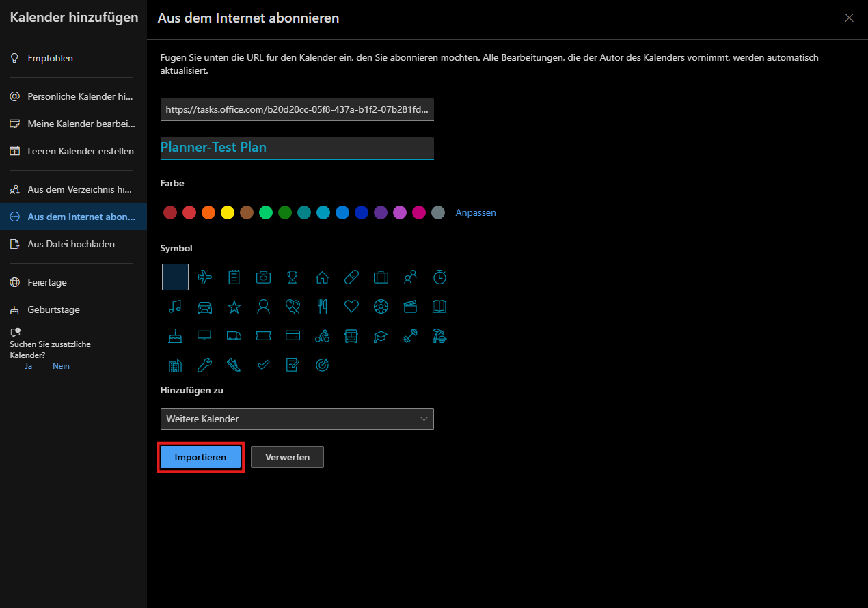Select the airplane calendar symbol
This screenshot has width=868, height=608.
point(204,277)
